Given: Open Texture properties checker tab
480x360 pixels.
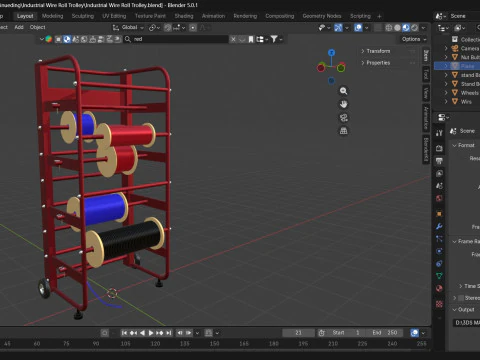Looking at the screenshot, I should 439,304.
